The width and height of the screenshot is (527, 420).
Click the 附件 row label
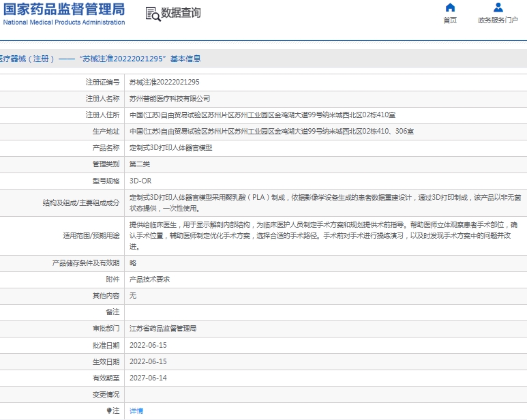[x=112, y=280]
